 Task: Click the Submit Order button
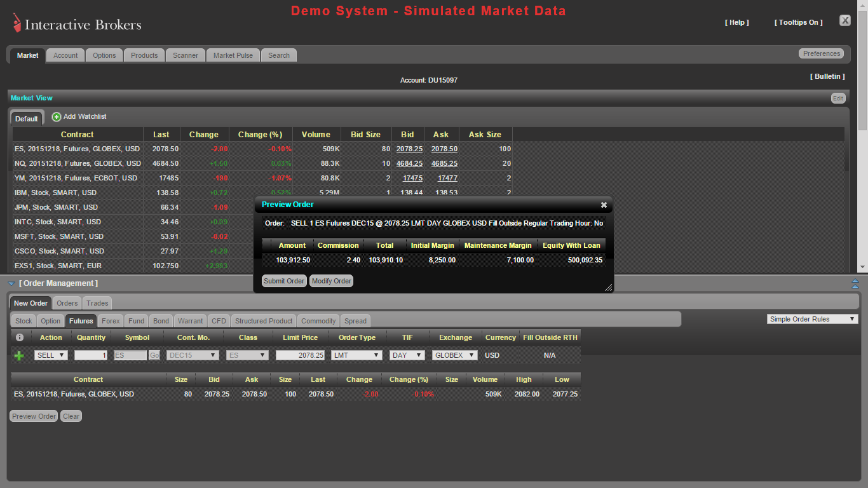pos(284,281)
